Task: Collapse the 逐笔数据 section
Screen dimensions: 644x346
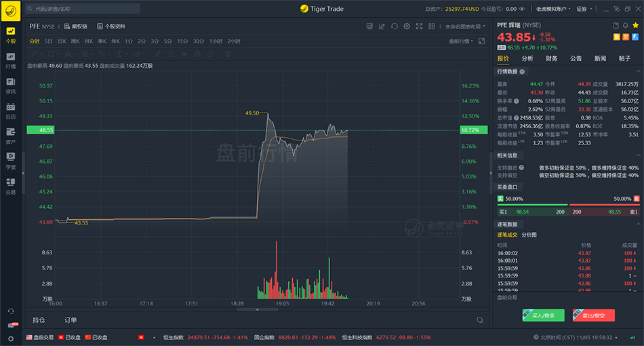Action: [638, 225]
